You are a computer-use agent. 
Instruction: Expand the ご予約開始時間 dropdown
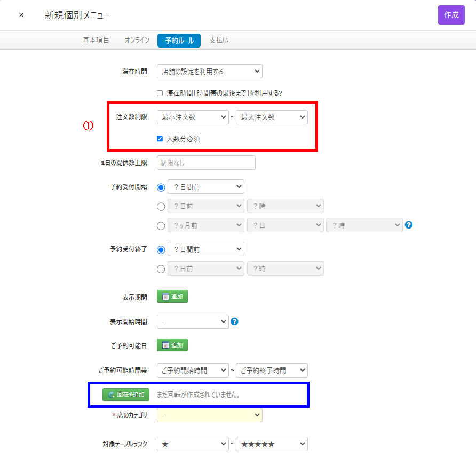(193, 370)
